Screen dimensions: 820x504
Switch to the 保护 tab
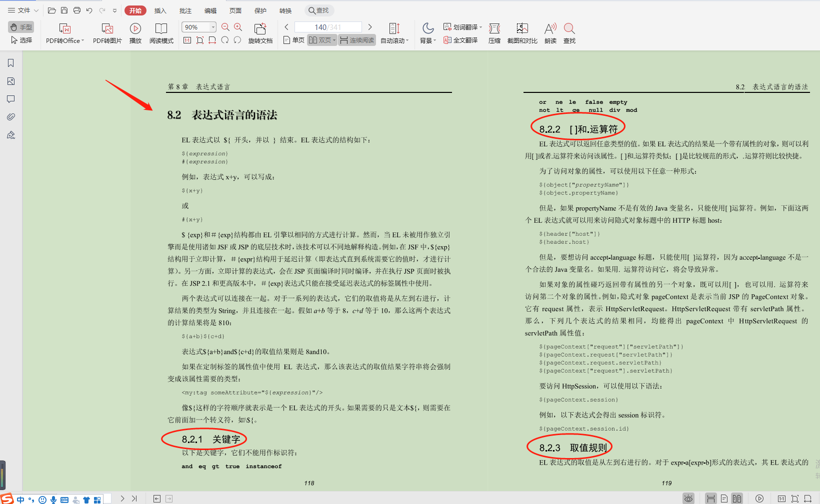coord(260,10)
